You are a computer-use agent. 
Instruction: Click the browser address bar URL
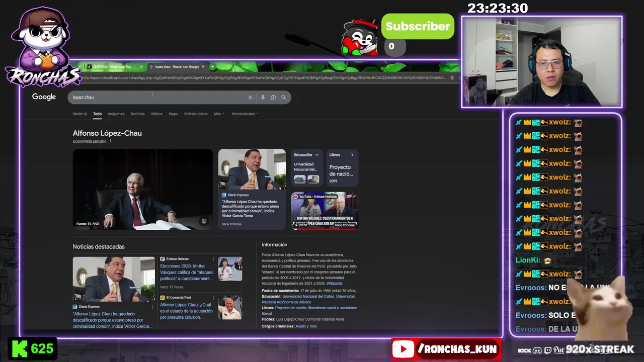click(x=264, y=78)
